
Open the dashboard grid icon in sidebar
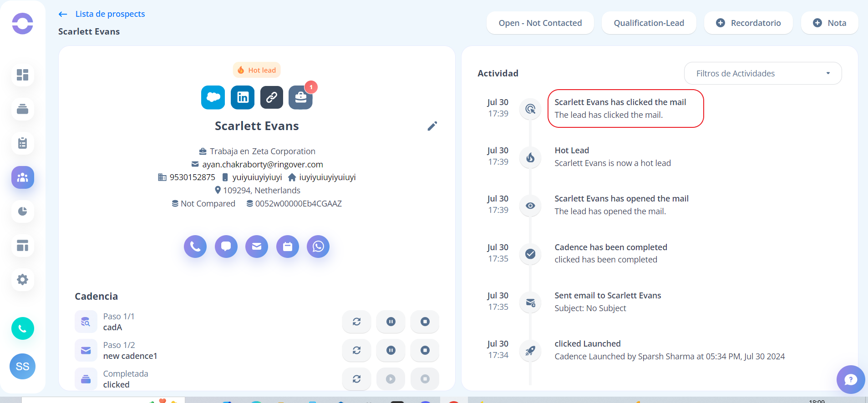pos(22,75)
